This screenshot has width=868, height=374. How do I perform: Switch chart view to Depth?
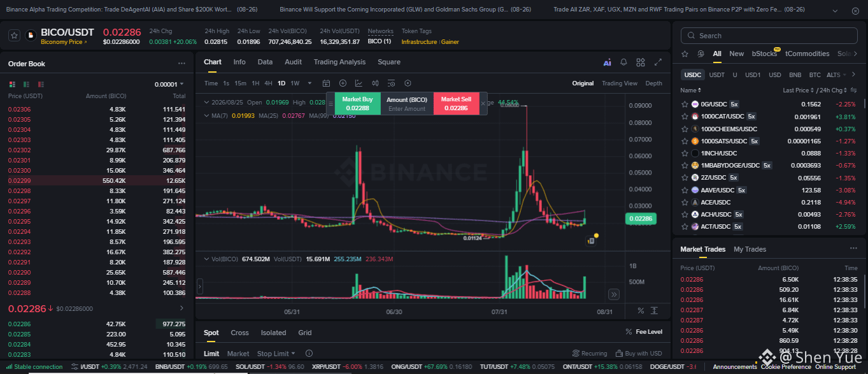pos(654,83)
